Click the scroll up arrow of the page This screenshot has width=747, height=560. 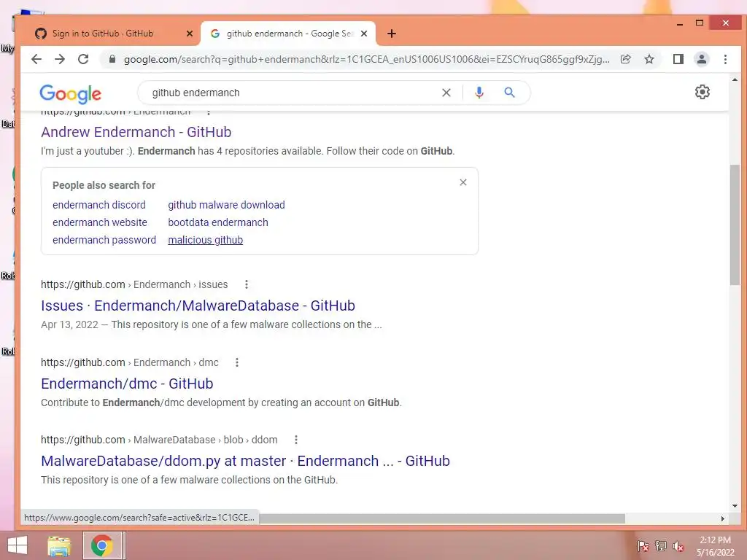click(x=734, y=79)
